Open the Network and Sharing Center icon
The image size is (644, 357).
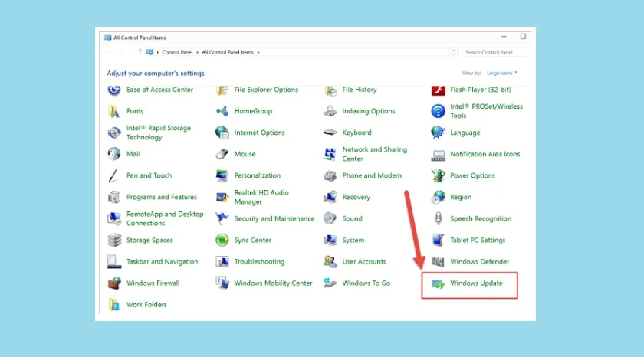coord(330,154)
